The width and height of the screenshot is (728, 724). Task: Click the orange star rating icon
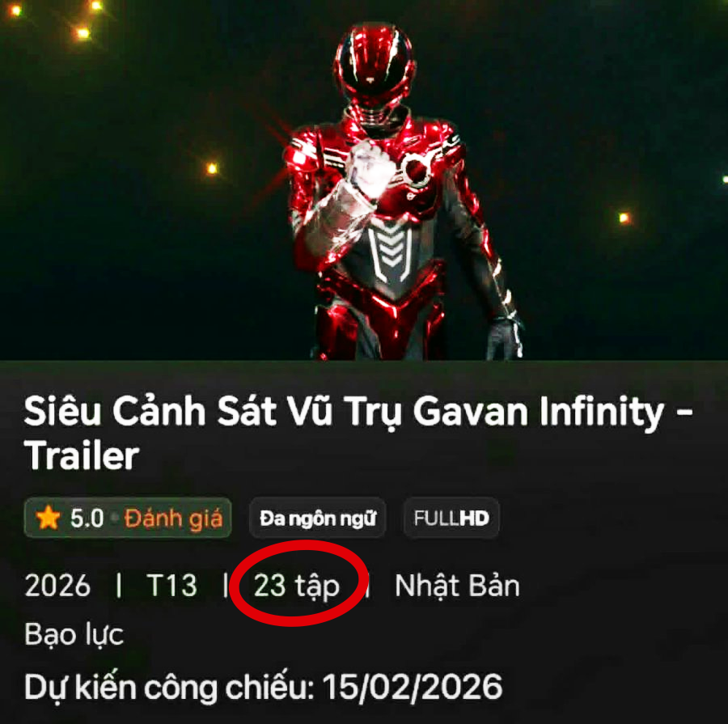pyautogui.click(x=48, y=518)
